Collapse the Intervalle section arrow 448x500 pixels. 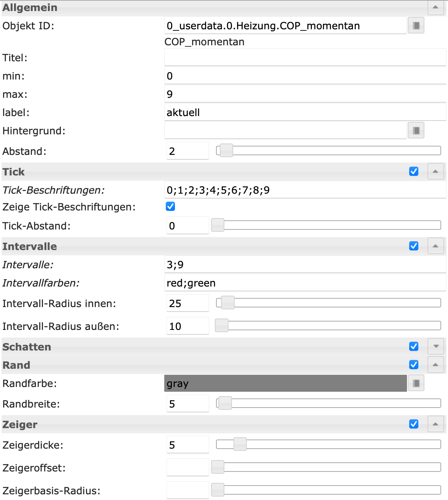pos(435,246)
